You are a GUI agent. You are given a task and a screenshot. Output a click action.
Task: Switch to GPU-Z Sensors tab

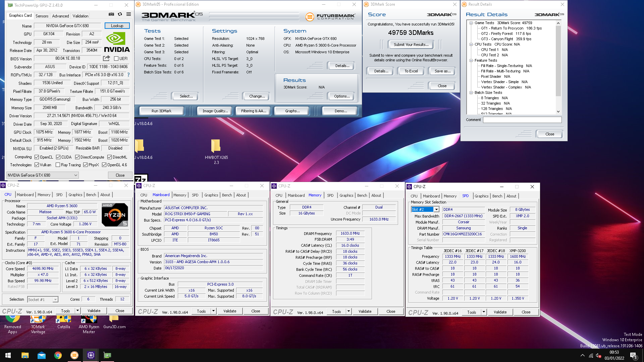pos(42,16)
